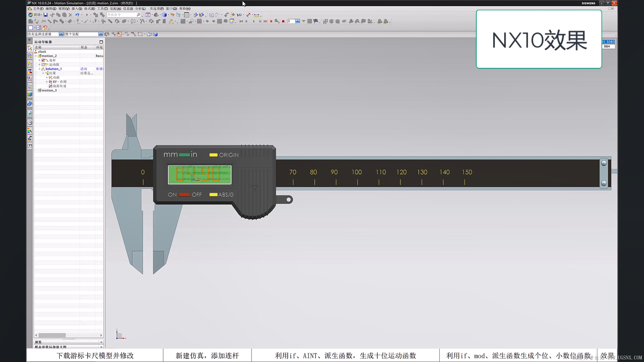Maximize the Motion Navigator panel
The image size is (644, 362).
coord(101,42)
